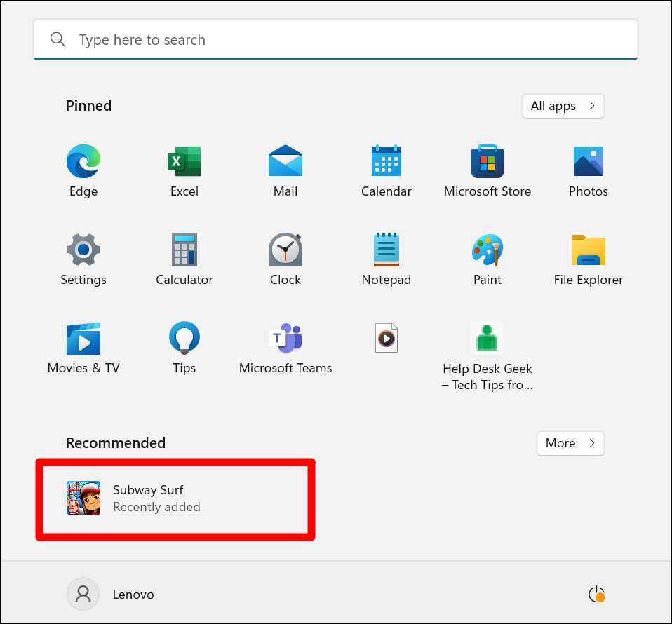
Task: Launch Notepad
Action: pos(386,250)
